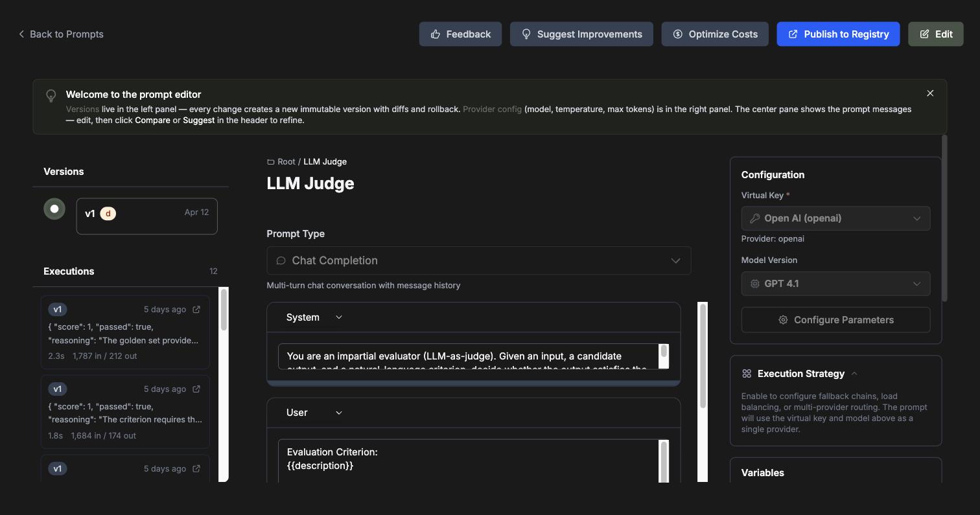The width and height of the screenshot is (980, 515).
Task: Select execution with 1,684 in / 174 out
Action: click(x=125, y=412)
